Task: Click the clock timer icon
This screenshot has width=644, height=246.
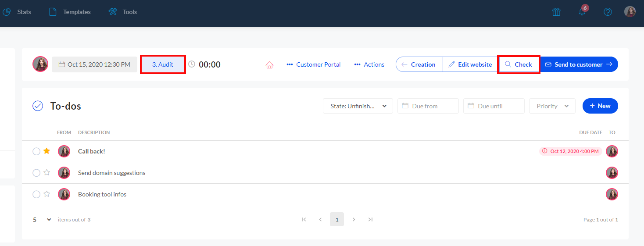Action: 192,64
